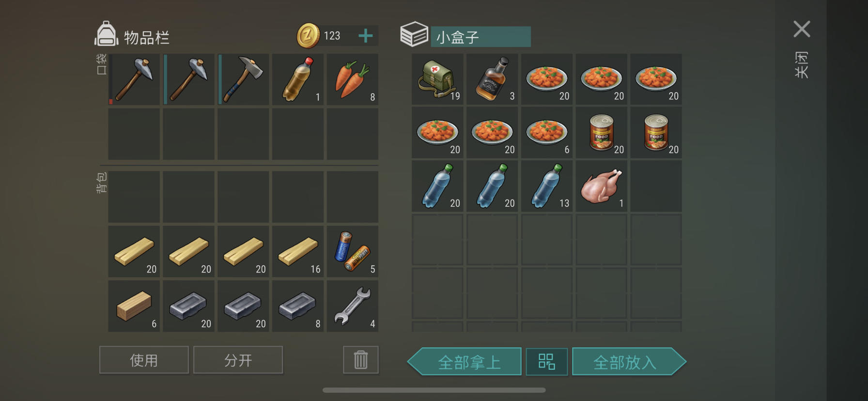Select the wrench item in backpack
The width and height of the screenshot is (868, 401).
352,306
